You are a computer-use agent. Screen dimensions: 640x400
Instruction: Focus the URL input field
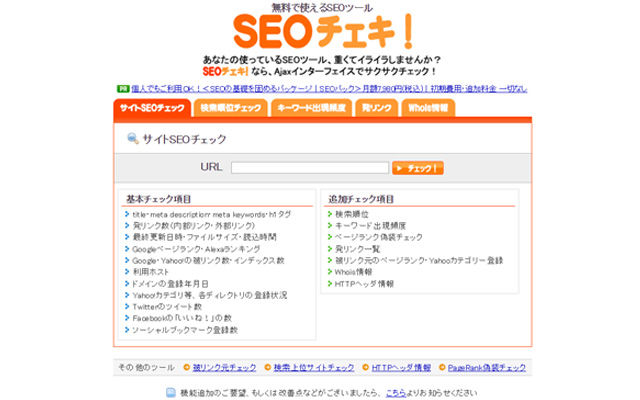[310, 168]
